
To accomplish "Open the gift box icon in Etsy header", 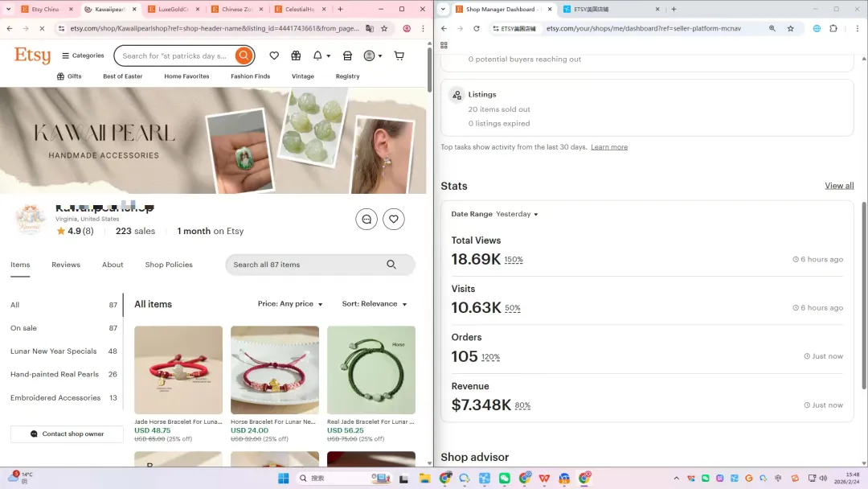I will click(x=296, y=55).
